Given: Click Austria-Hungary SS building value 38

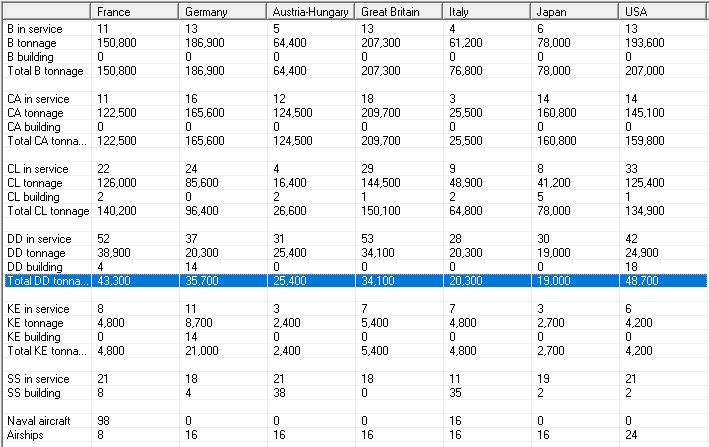Looking at the screenshot, I should pyautogui.click(x=279, y=393).
